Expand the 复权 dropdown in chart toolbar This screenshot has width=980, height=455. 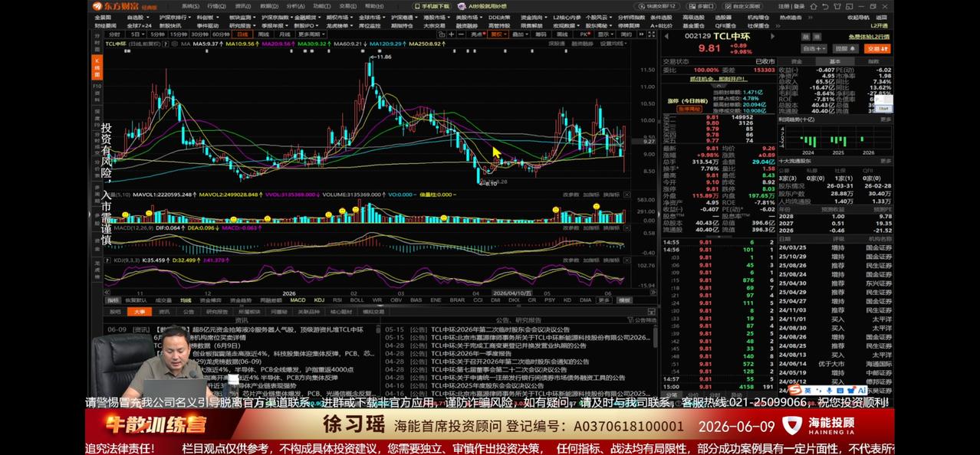pyautogui.click(x=505, y=34)
